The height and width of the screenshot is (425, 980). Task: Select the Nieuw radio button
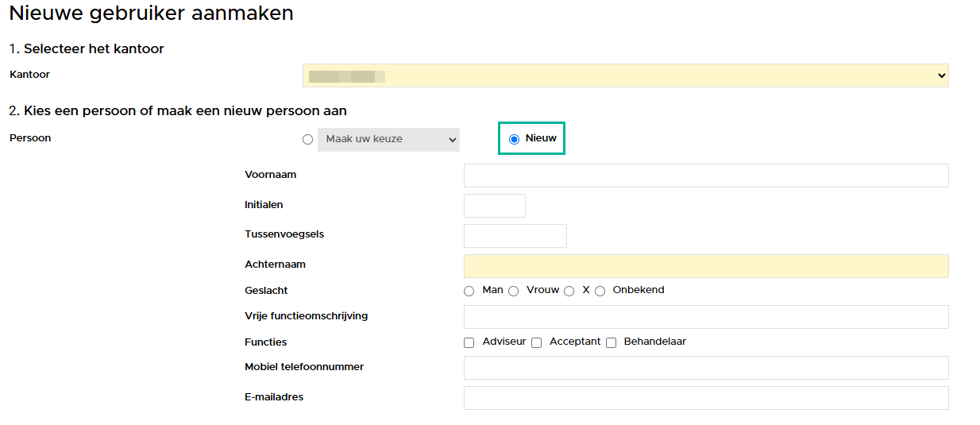pos(514,139)
